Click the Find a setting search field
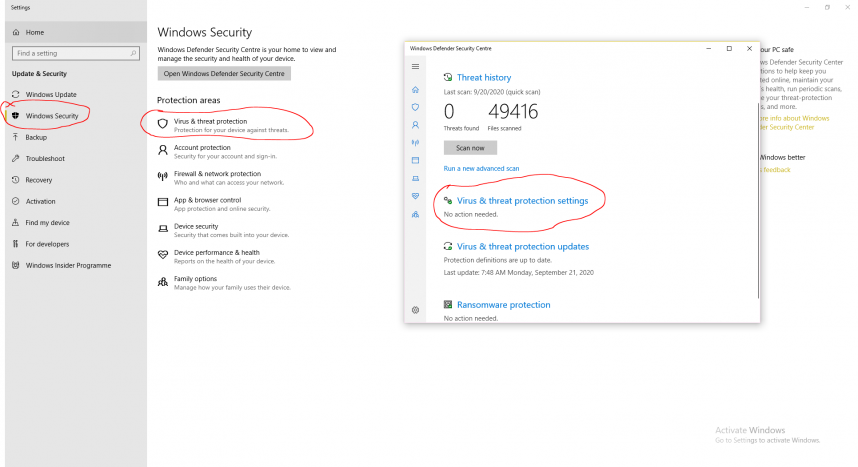Screen dimensions: 858x467 tap(76, 53)
